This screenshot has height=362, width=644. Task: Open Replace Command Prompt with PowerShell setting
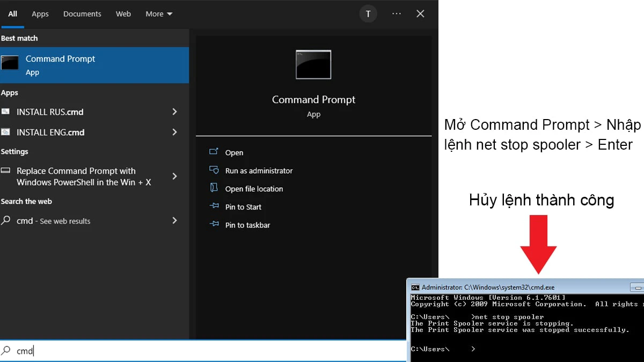84,176
